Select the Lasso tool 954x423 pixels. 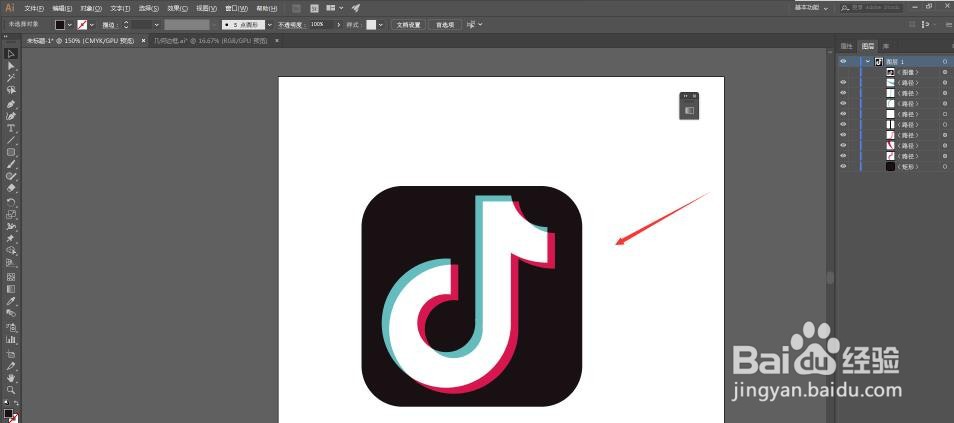point(11,90)
